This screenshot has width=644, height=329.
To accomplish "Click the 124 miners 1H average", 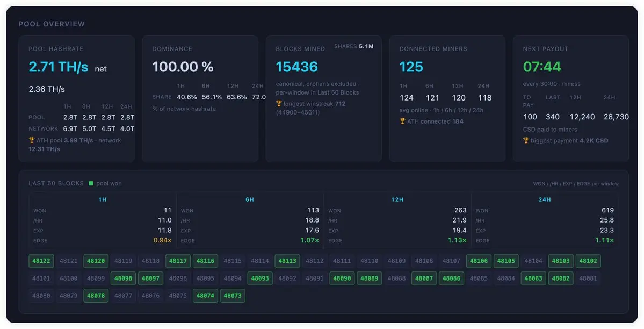I will click(x=407, y=98).
